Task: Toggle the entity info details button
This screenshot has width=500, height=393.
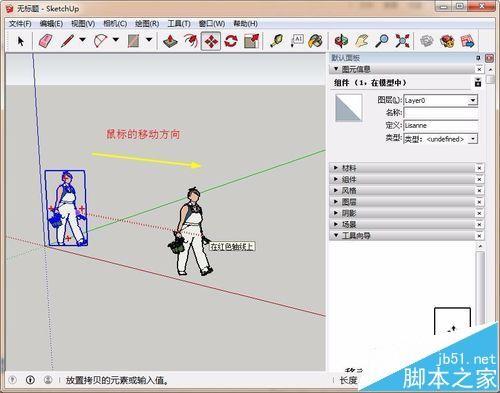Action: click(478, 82)
